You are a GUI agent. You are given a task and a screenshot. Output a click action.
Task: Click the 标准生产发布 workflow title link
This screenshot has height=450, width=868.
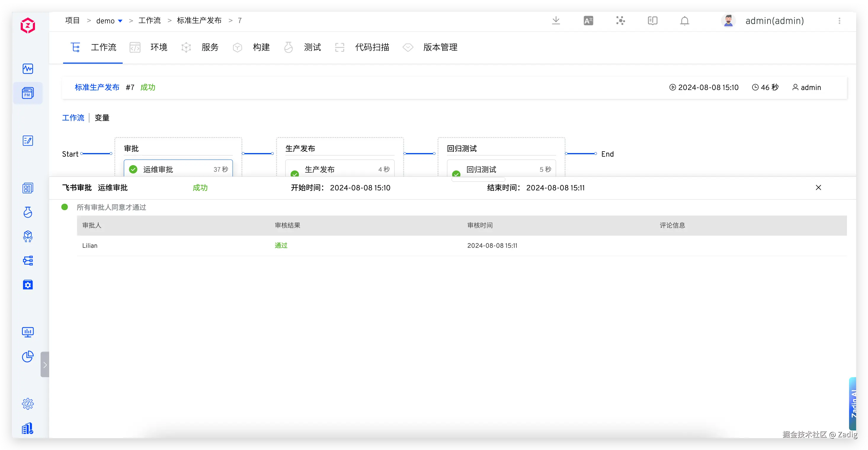(x=97, y=87)
